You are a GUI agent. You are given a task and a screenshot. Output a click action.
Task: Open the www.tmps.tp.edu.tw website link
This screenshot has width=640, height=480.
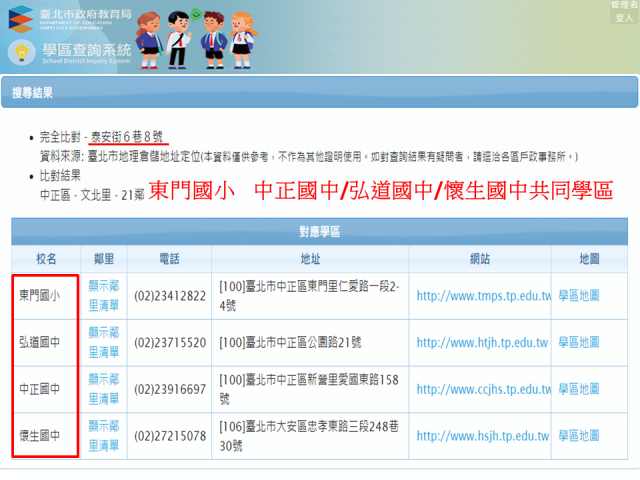click(483, 296)
